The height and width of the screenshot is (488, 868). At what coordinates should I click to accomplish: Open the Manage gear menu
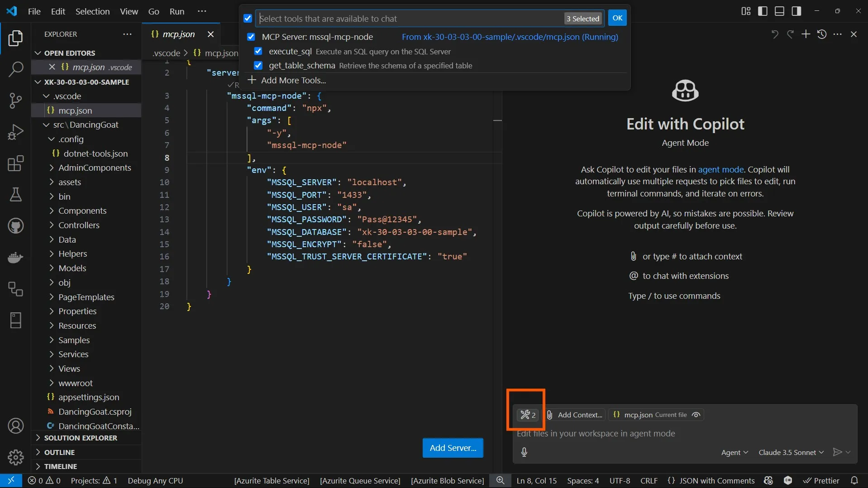[15, 457]
